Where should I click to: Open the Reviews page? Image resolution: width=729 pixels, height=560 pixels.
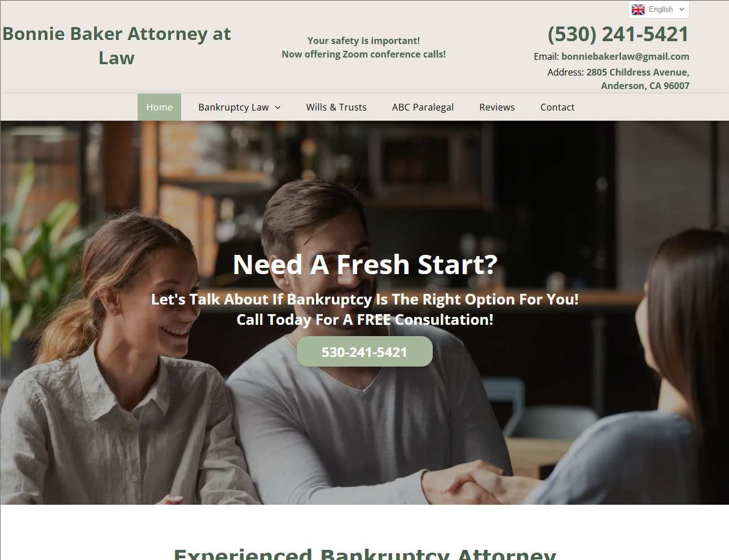pyautogui.click(x=497, y=107)
